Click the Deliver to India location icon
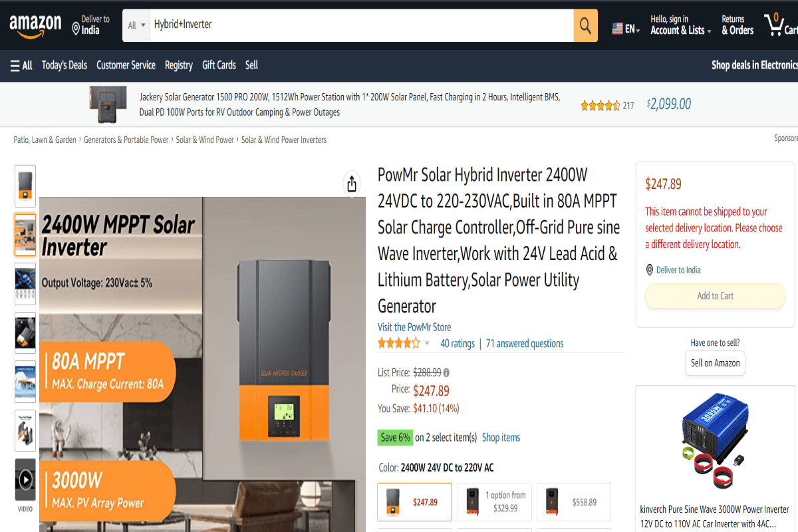The height and width of the screenshot is (532, 798). coord(76,28)
